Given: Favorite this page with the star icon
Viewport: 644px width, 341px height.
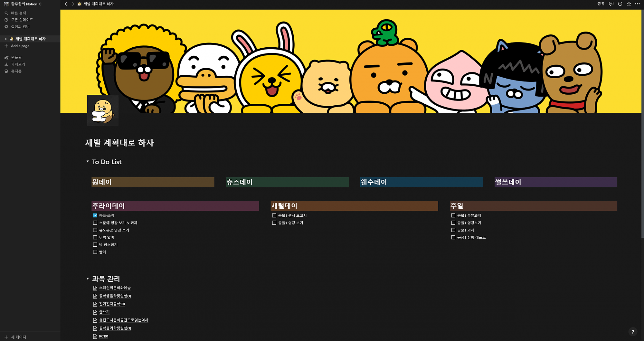Looking at the screenshot, I should point(629,4).
